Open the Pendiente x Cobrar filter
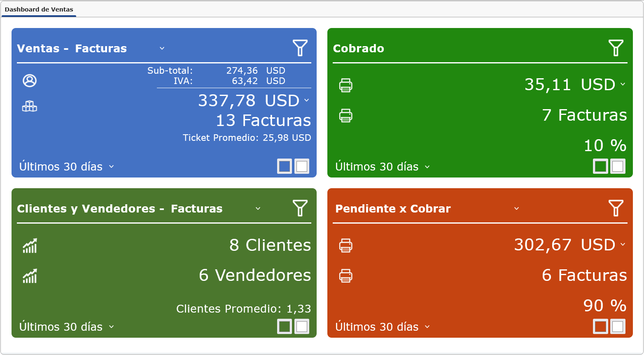This screenshot has width=644, height=355. click(x=616, y=208)
